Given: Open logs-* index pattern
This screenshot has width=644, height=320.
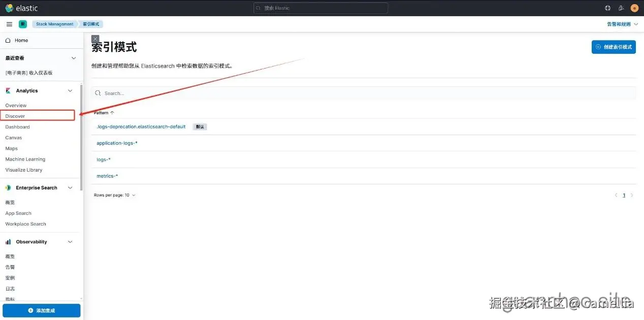Looking at the screenshot, I should (104, 159).
